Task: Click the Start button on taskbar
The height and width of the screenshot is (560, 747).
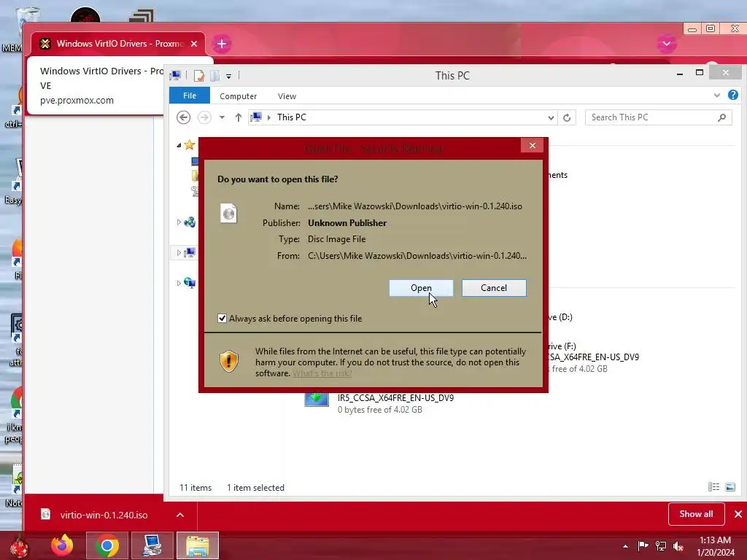Action: coord(19,546)
